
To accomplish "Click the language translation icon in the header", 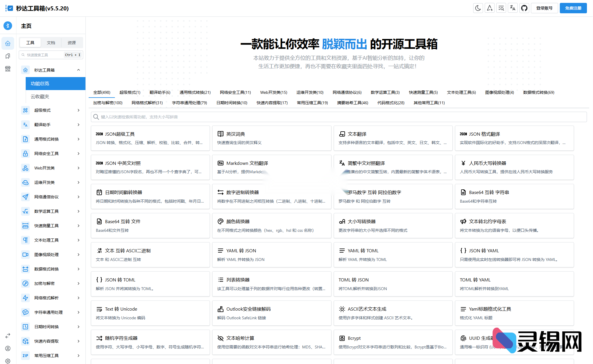I will (512, 8).
